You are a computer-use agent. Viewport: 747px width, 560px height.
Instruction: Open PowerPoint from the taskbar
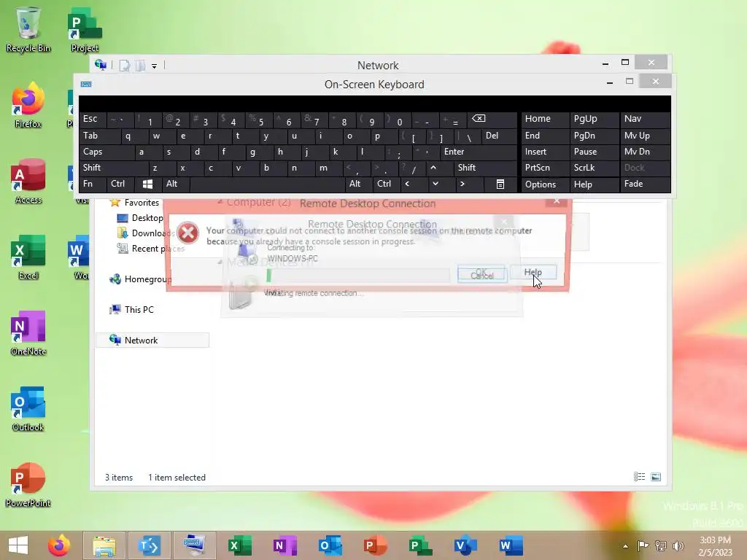coord(376,545)
